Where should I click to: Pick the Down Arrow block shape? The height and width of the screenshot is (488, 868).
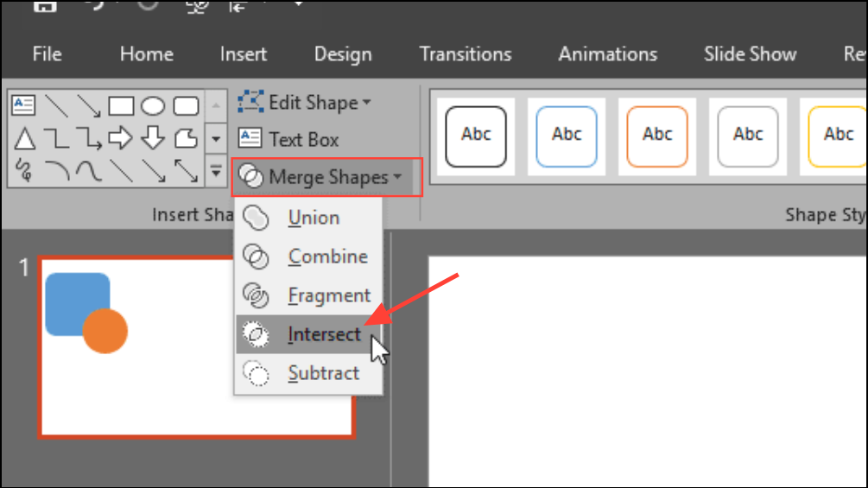(153, 138)
